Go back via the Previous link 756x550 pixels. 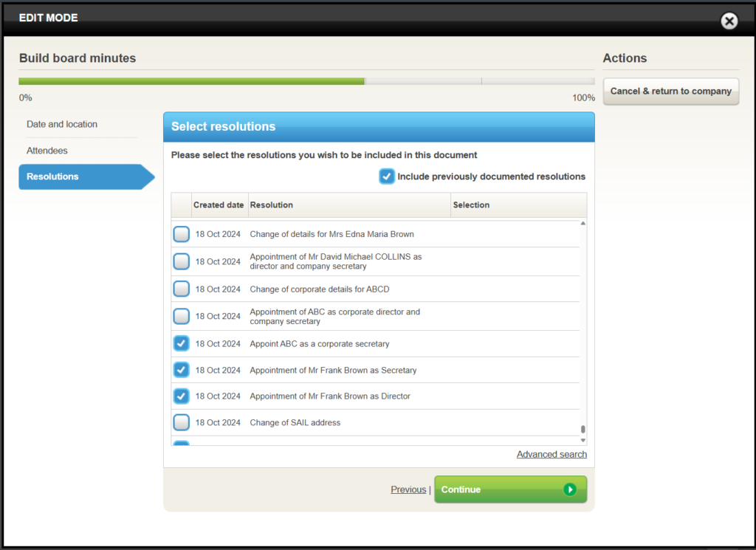pyautogui.click(x=408, y=489)
